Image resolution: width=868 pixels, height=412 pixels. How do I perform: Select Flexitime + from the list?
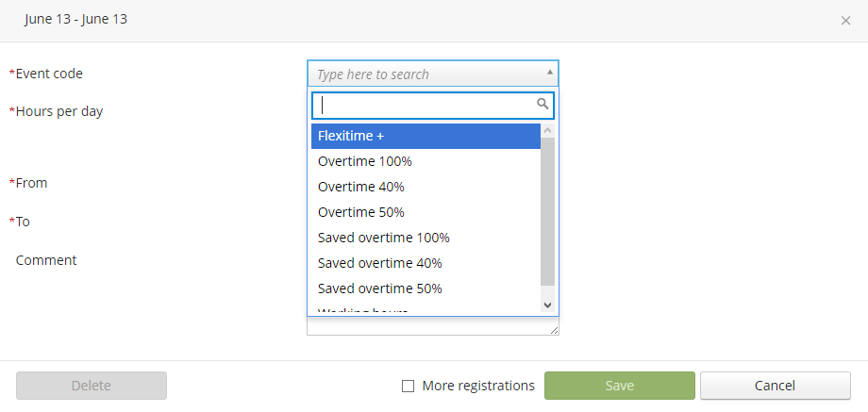click(426, 136)
